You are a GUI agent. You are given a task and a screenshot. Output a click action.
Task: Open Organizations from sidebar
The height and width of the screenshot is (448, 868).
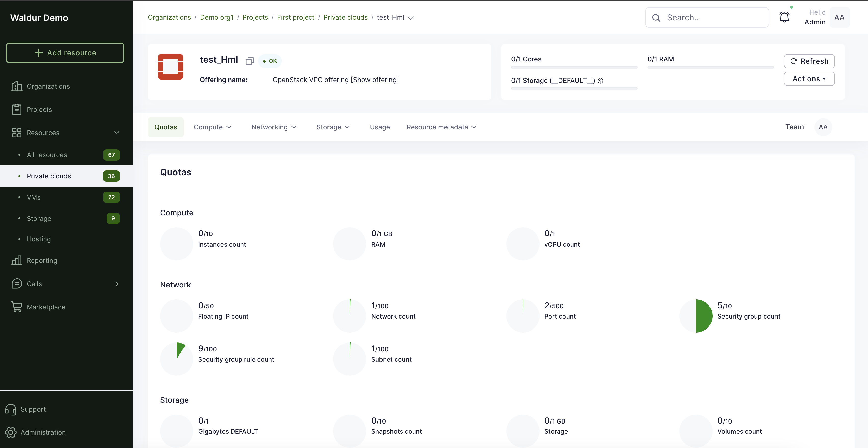click(x=48, y=86)
